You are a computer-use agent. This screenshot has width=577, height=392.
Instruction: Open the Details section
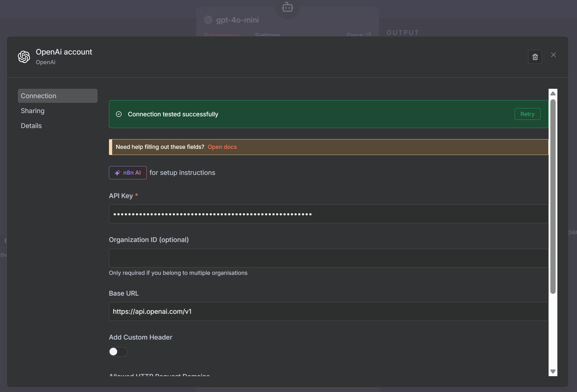point(31,126)
